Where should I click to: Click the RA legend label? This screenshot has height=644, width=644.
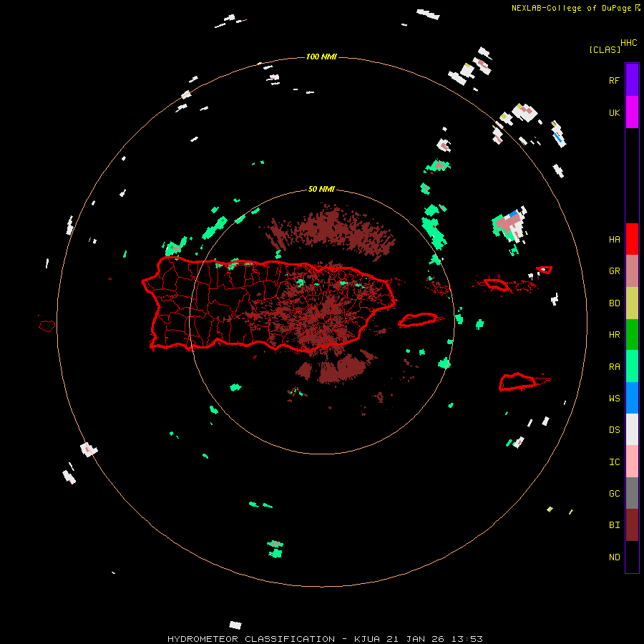click(x=614, y=366)
